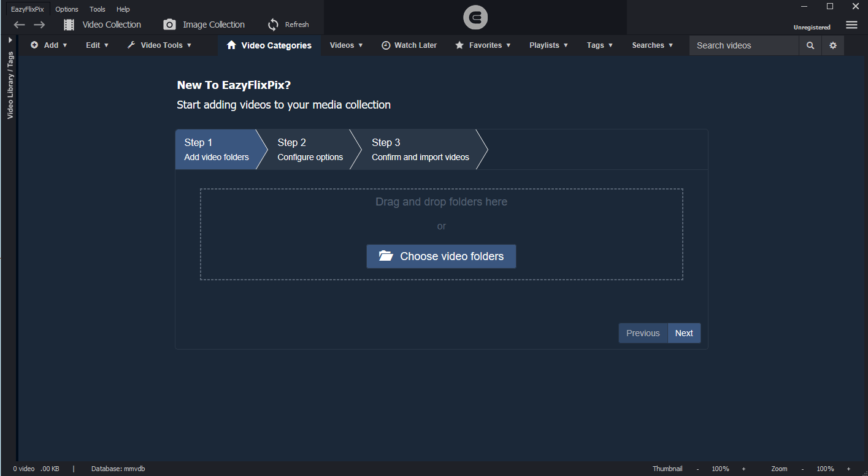Open the Watch Later tab

tap(409, 45)
